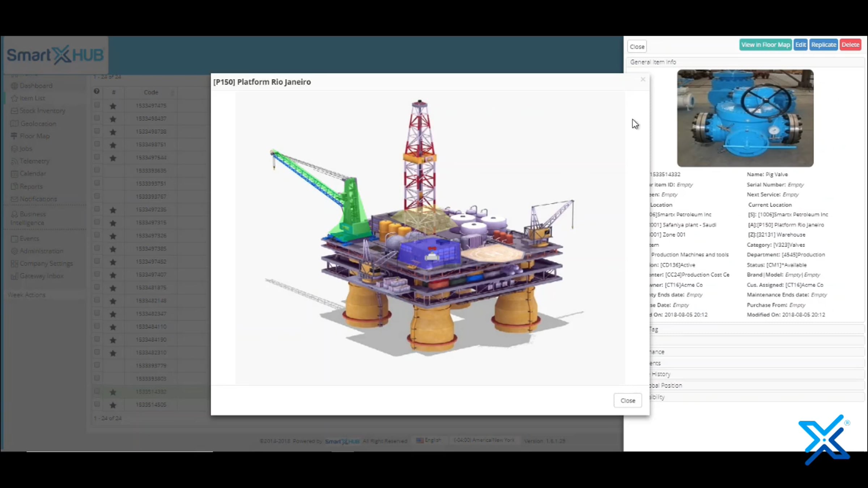This screenshot has height=488, width=868.
Task: Expand the History section
Action: click(661, 374)
